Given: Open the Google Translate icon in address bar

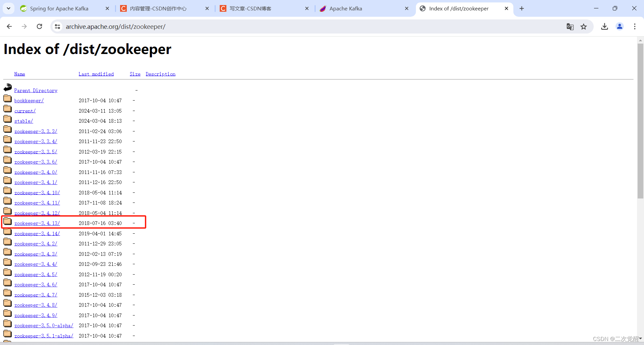Looking at the screenshot, I should point(570,26).
